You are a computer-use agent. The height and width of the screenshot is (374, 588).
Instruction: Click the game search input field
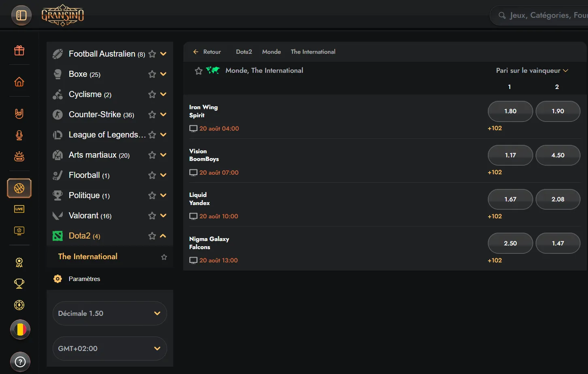coord(539,15)
